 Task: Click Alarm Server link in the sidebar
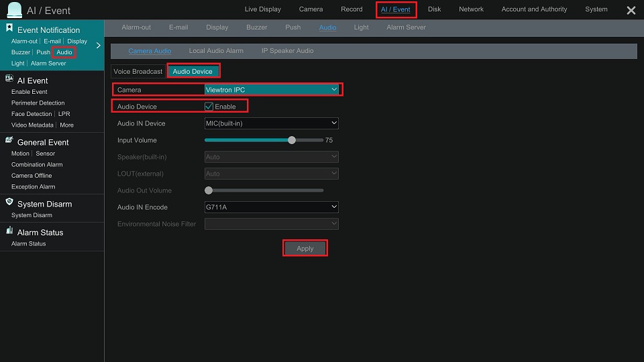48,63
